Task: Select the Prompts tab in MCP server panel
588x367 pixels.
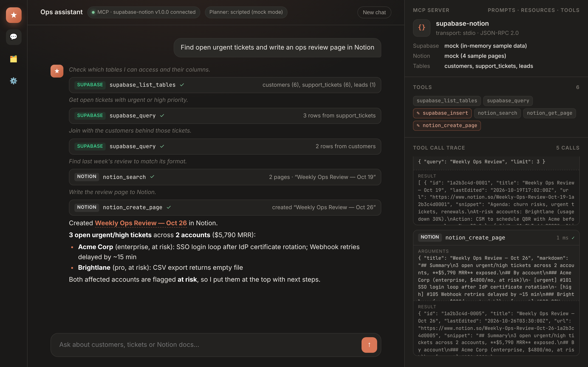Action: tap(501, 10)
